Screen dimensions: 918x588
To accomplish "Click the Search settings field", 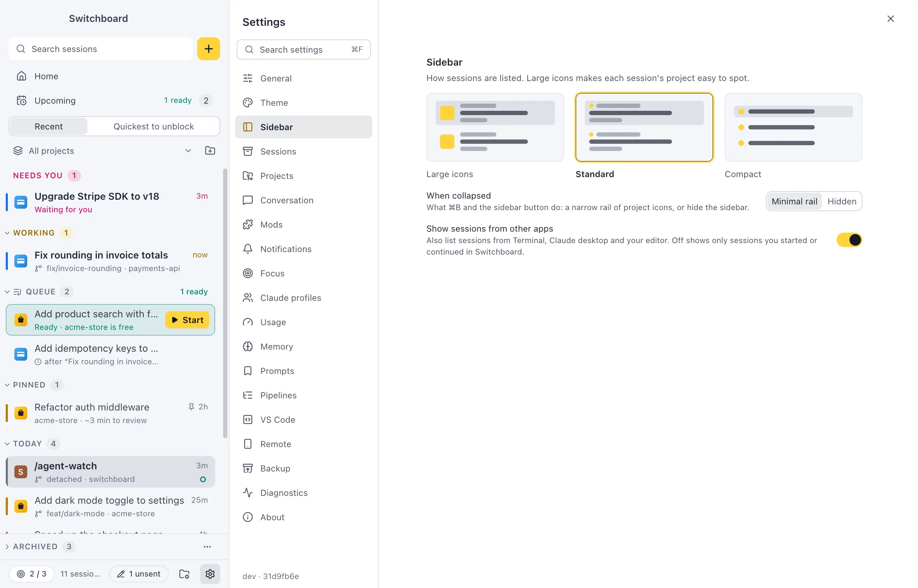I will (x=304, y=49).
